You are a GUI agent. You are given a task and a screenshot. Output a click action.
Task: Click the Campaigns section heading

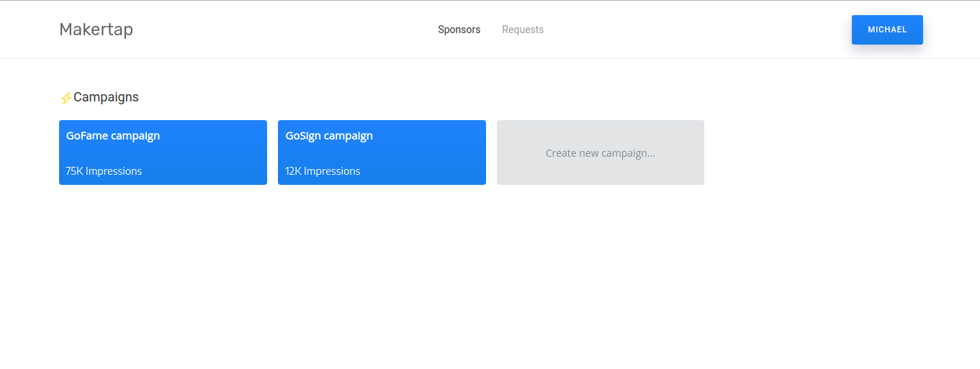pyautogui.click(x=106, y=97)
